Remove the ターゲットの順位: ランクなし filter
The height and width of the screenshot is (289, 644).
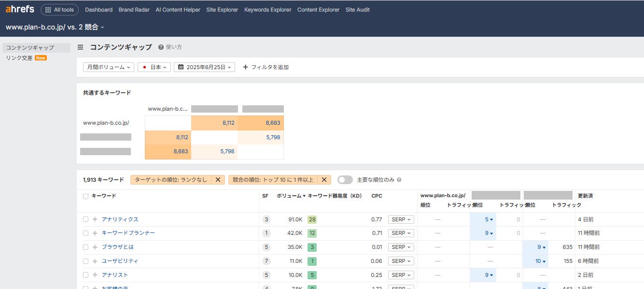(x=218, y=180)
